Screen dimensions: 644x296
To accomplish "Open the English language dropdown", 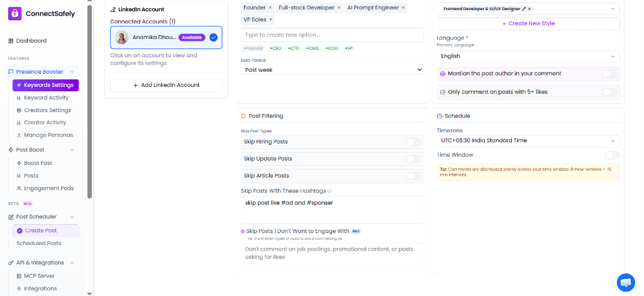I will pyautogui.click(x=528, y=56).
